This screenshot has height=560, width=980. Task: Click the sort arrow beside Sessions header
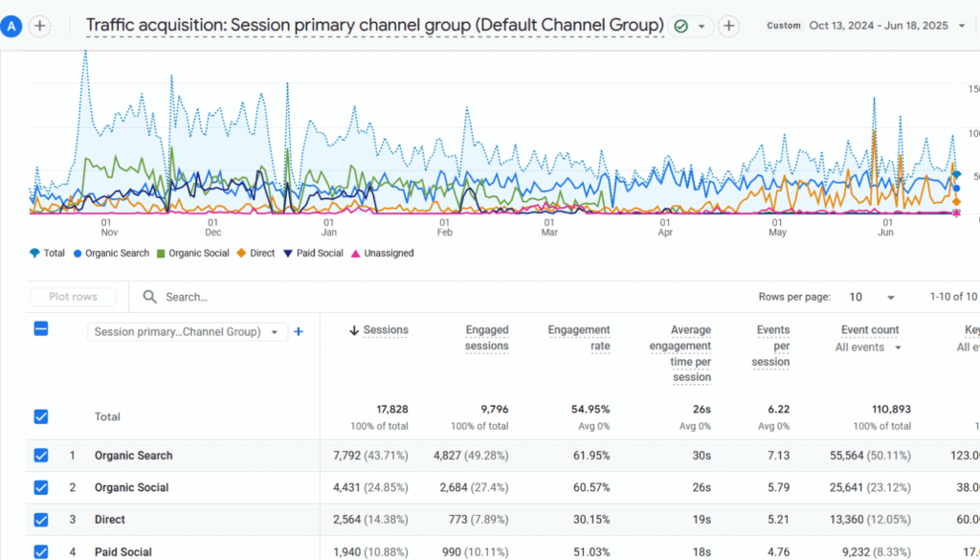point(354,330)
